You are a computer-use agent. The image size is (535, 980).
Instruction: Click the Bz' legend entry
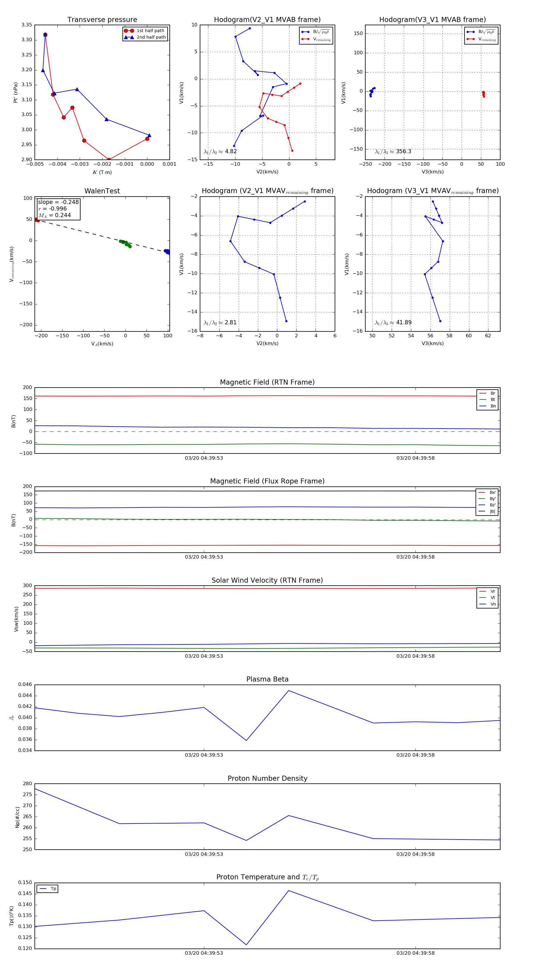point(487,505)
